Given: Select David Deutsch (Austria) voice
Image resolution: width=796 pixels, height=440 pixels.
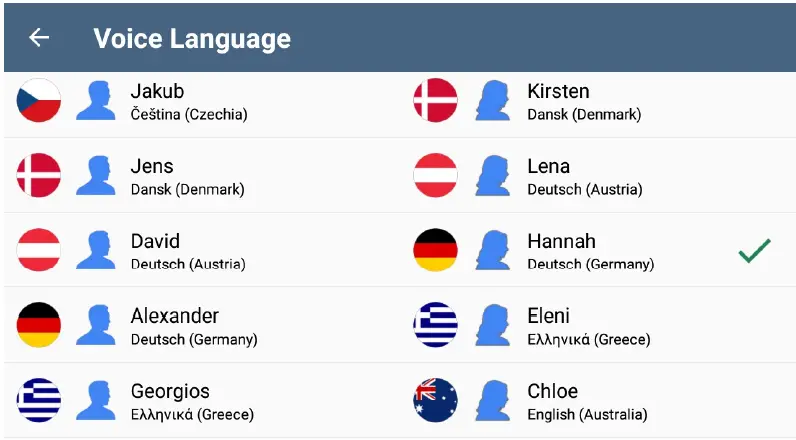Looking at the screenshot, I should pyautogui.click(x=188, y=251).
